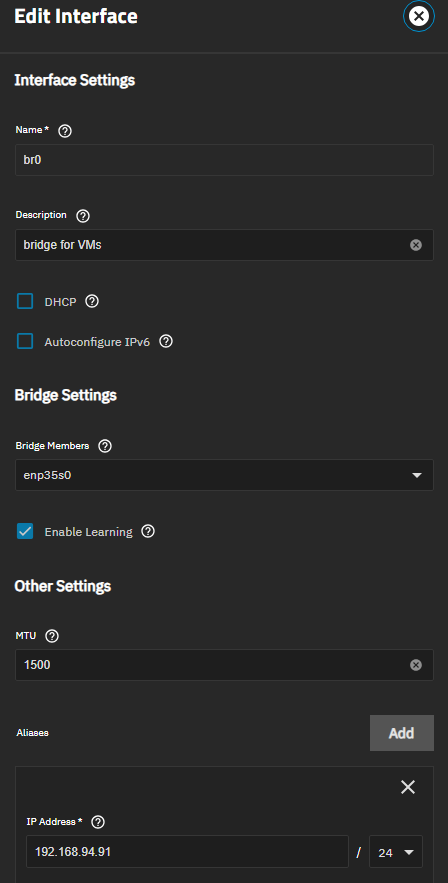Enable the DHCP checkbox
The image size is (448, 883).
click(x=25, y=301)
